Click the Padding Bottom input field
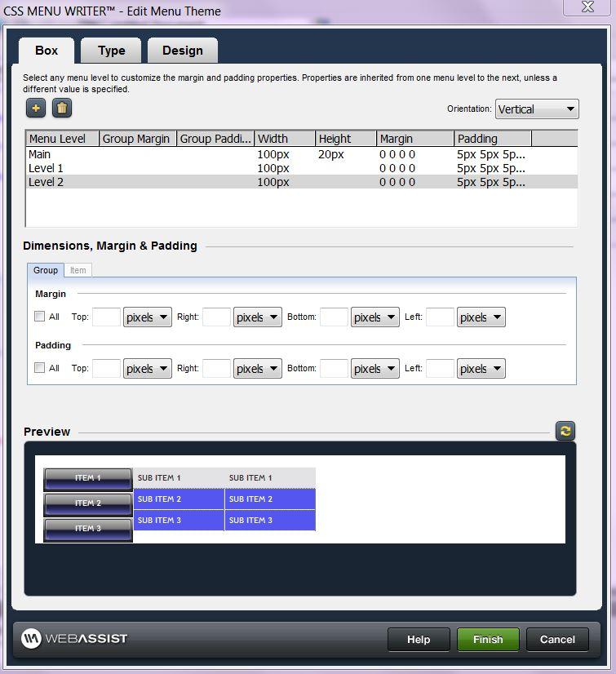The image size is (616, 674). (334, 368)
